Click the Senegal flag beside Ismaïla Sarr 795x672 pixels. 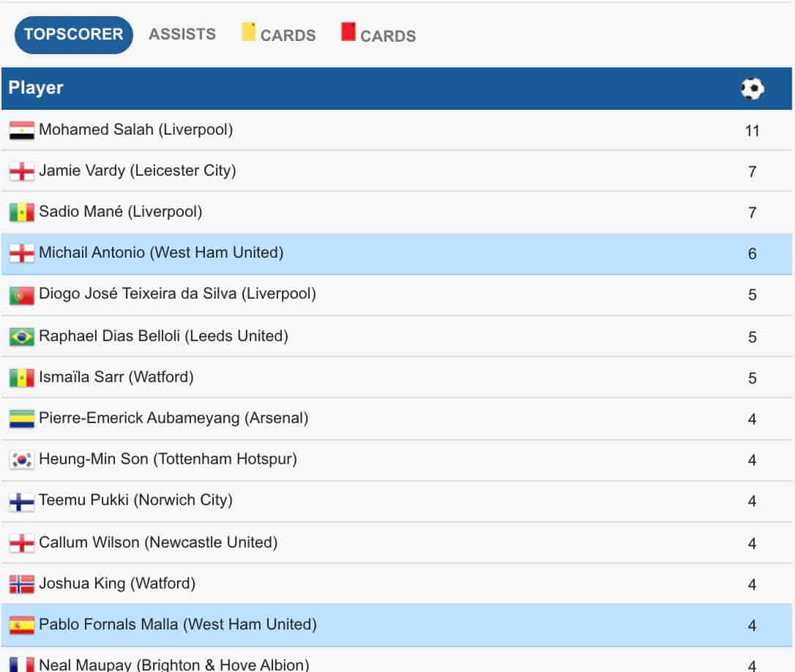[22, 378]
